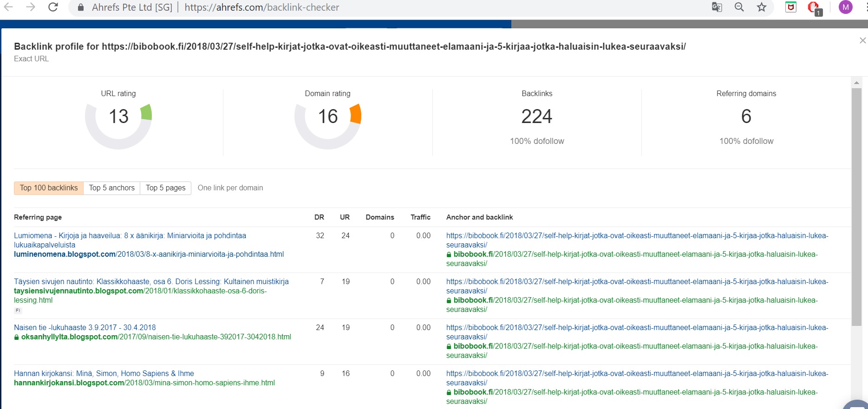Switch to Top 5 anchors tab

coord(112,188)
